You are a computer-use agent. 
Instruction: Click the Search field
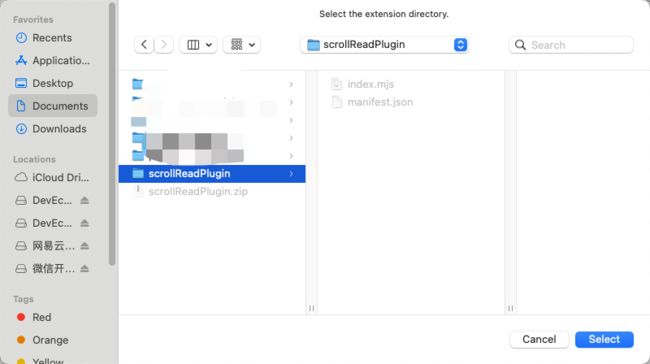click(571, 45)
